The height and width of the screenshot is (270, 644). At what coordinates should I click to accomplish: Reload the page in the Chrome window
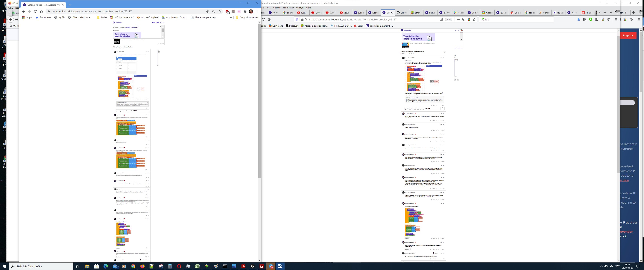[x=35, y=11]
